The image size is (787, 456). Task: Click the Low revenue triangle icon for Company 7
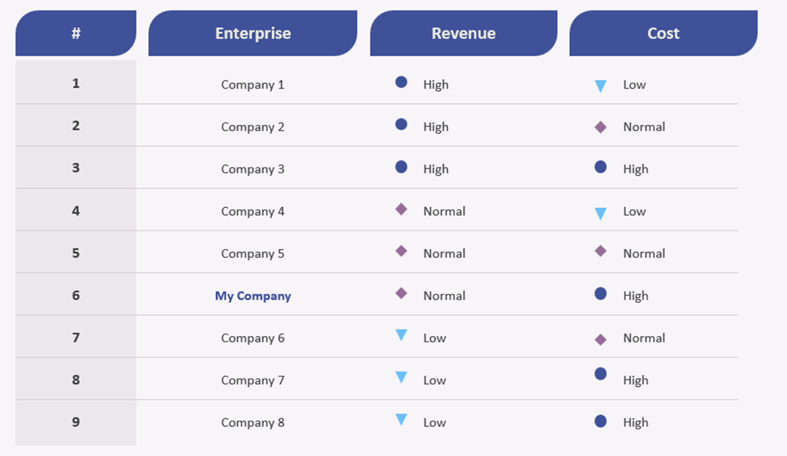point(401,378)
